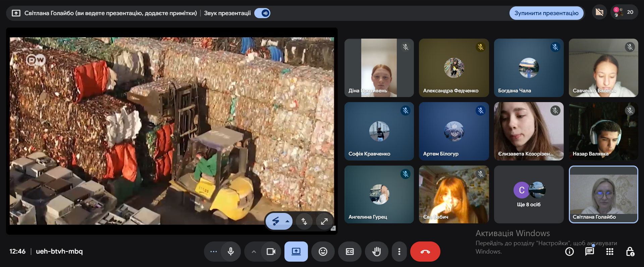The height and width of the screenshot is (267, 644).
Task: Open more options vertical dots menu
Action: pyautogui.click(x=399, y=252)
